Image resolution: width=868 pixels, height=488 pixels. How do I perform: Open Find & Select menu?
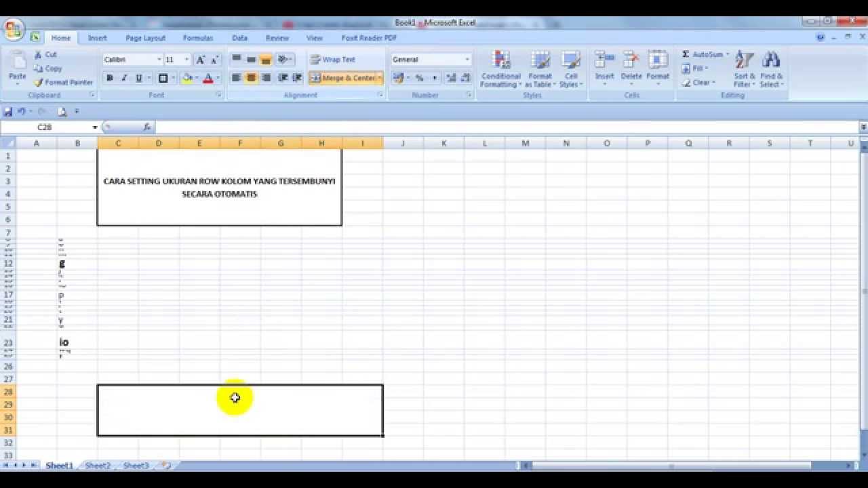tap(771, 68)
